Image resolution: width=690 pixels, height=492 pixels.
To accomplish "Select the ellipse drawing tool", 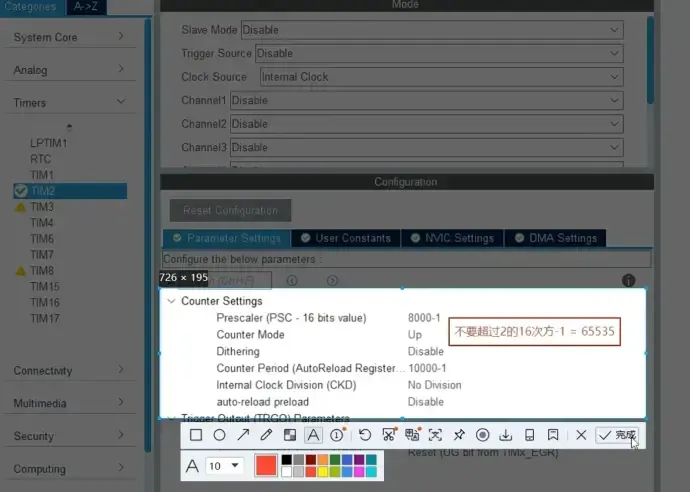I will (219, 435).
